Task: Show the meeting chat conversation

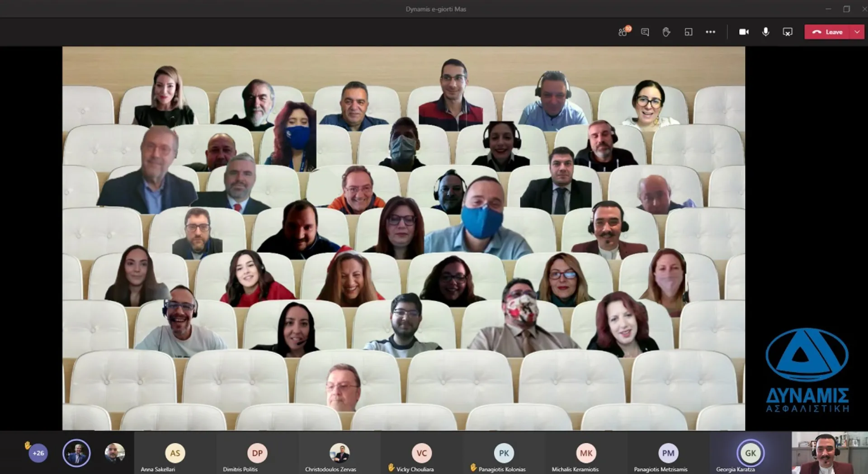Action: click(645, 32)
